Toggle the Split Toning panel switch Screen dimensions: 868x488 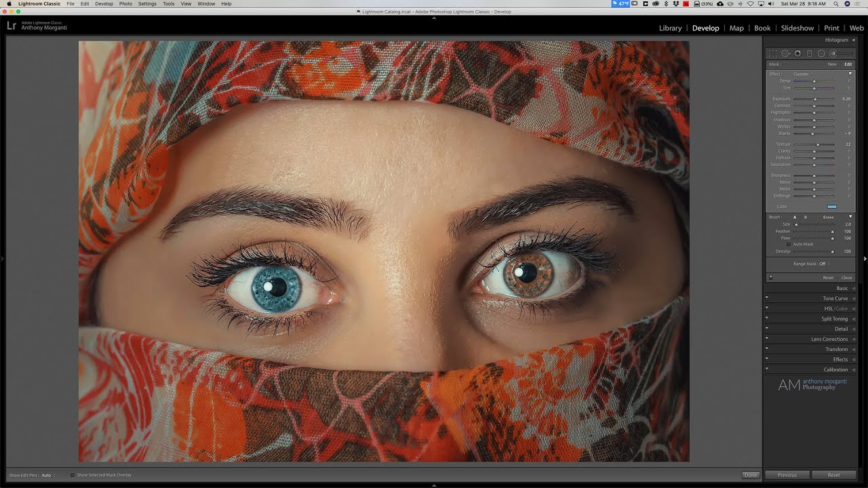click(x=767, y=319)
